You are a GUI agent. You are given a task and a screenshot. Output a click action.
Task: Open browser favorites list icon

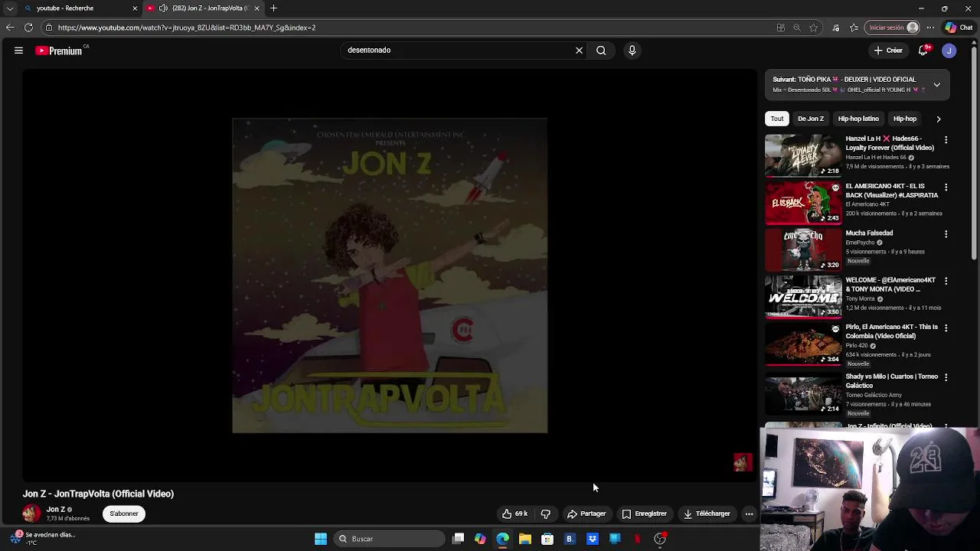point(854,28)
